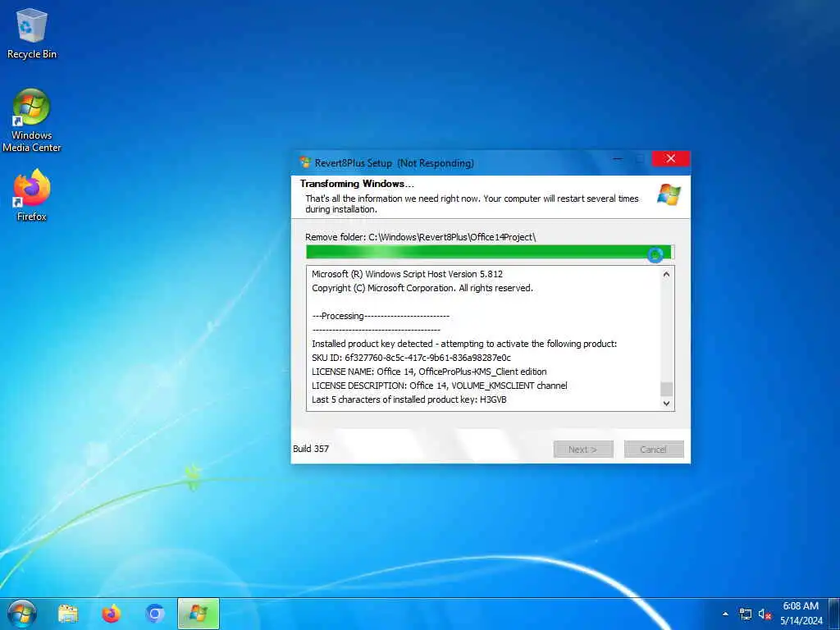The height and width of the screenshot is (630, 840).
Task: Click the Revert8Plus Setup title bar icon
Action: coord(305,162)
